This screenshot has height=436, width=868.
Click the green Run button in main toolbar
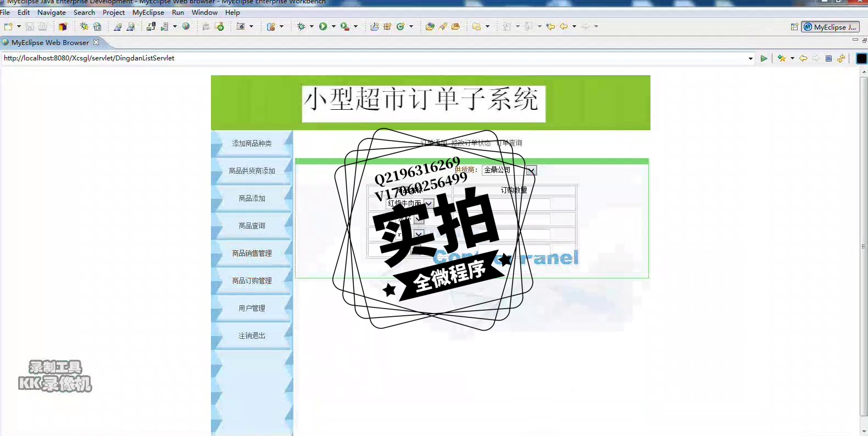coord(323,26)
